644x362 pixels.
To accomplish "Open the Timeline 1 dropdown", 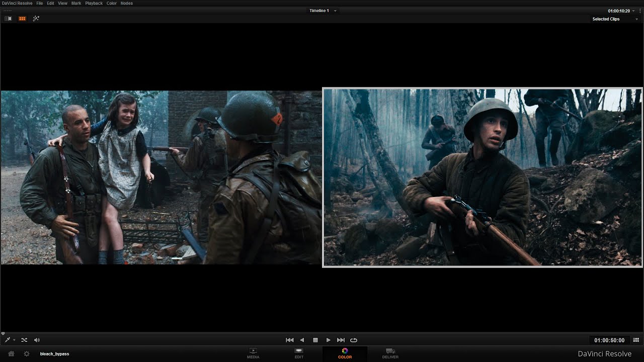I will [323, 11].
